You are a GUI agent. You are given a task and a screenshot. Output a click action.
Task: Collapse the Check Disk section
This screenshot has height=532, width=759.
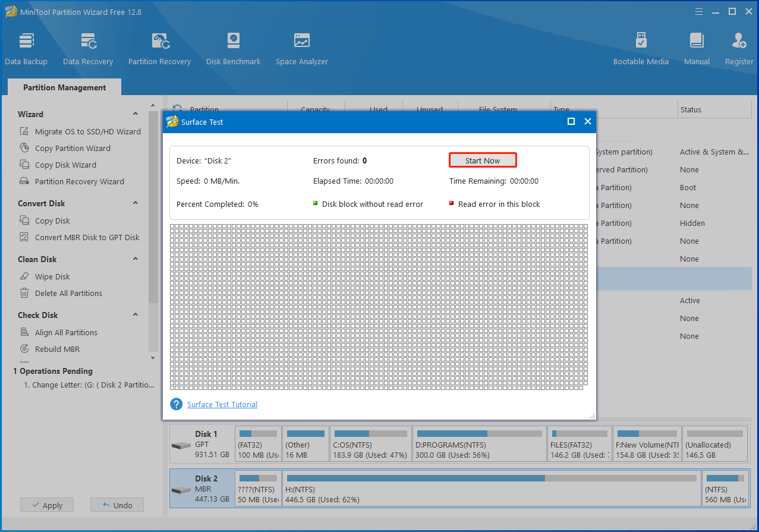click(136, 315)
